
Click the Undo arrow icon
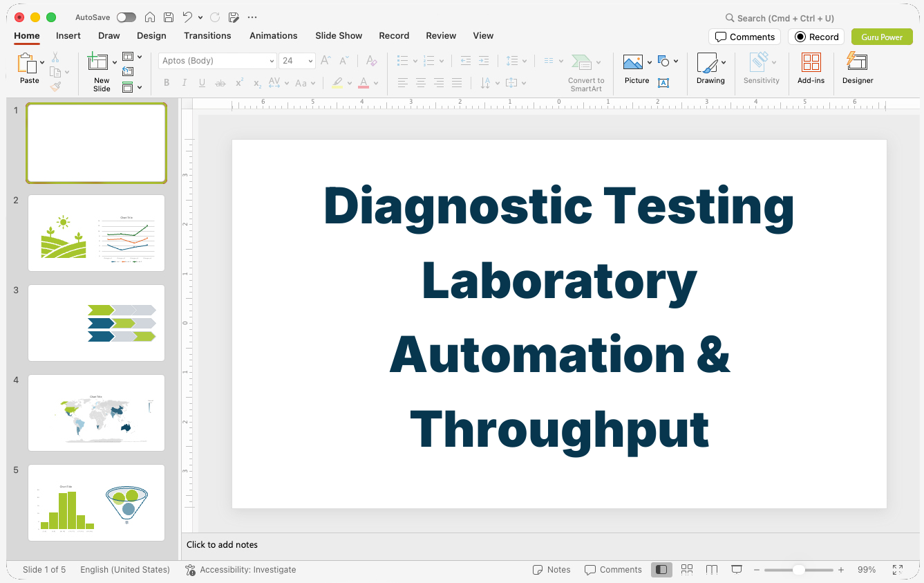pos(187,17)
